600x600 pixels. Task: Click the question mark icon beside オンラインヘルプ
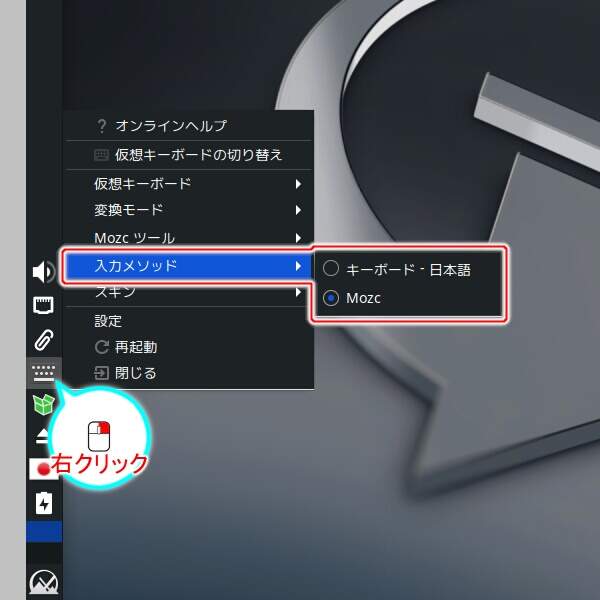pos(101,126)
